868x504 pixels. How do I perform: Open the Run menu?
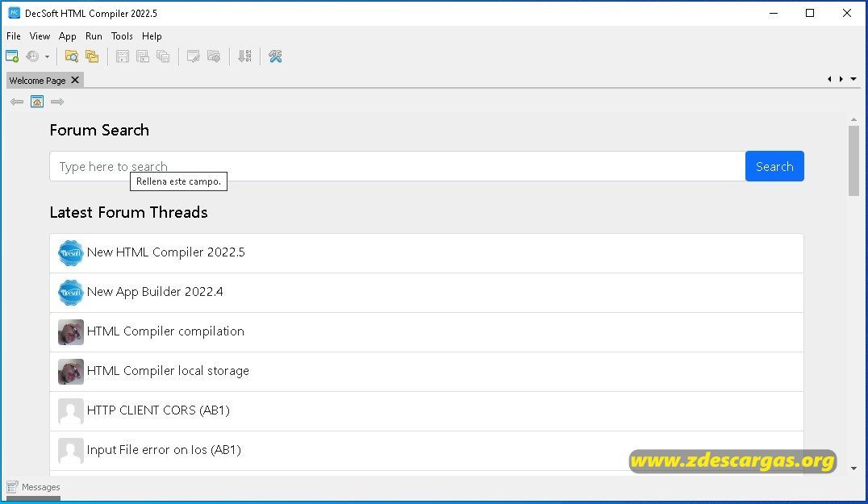point(94,36)
